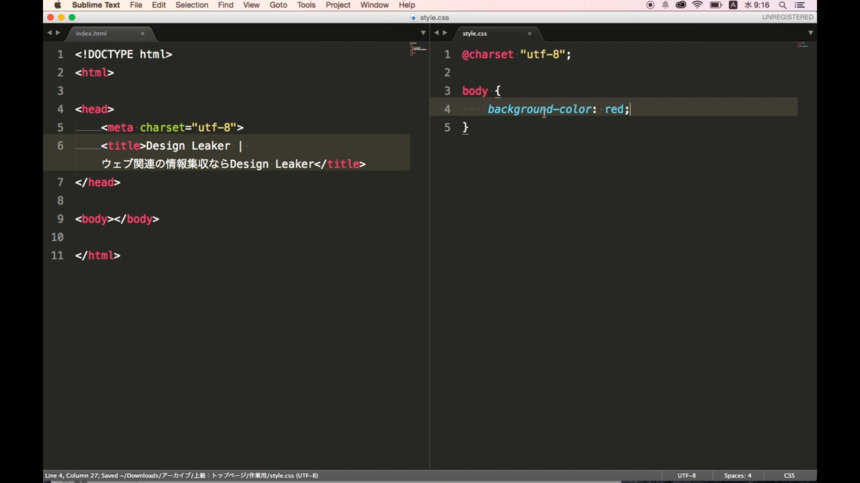Viewport: 860px width, 483px height.
Task: Open the Wi-Fi menu
Action: [697, 5]
